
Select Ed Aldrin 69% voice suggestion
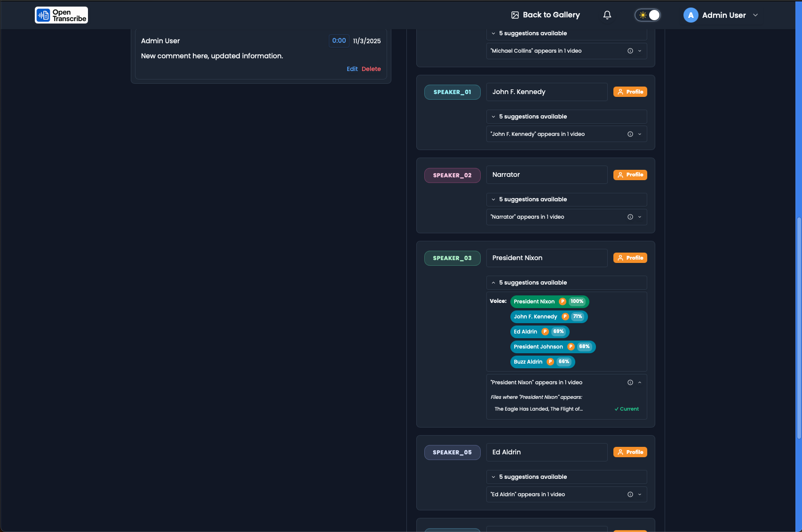coord(540,332)
